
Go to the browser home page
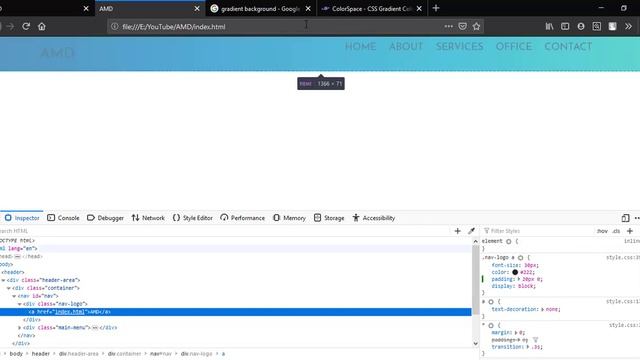coord(42,27)
